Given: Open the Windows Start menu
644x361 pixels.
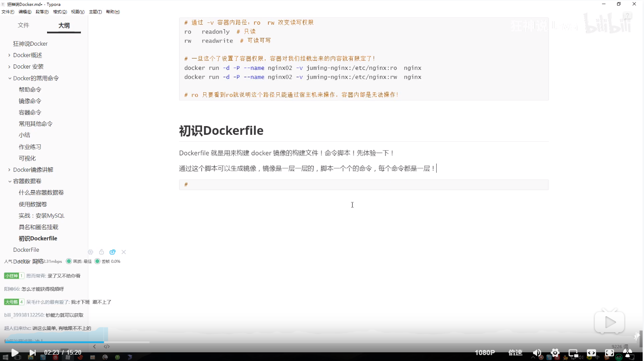Looking at the screenshot, I should point(6,357).
